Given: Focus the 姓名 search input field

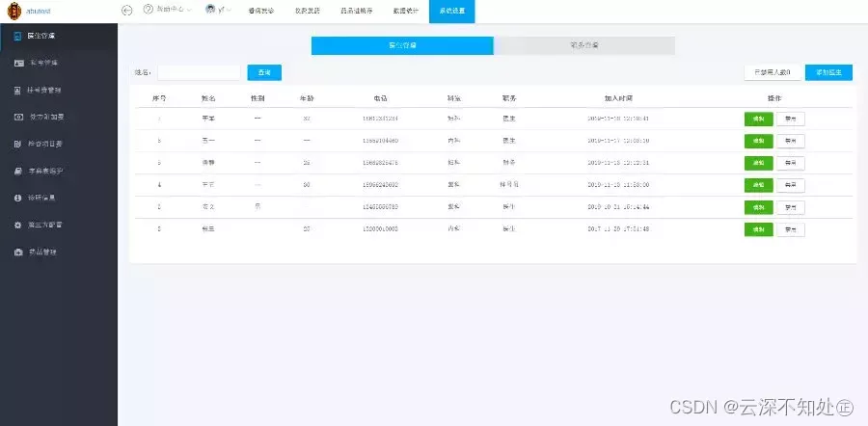Looking at the screenshot, I should pyautogui.click(x=199, y=72).
